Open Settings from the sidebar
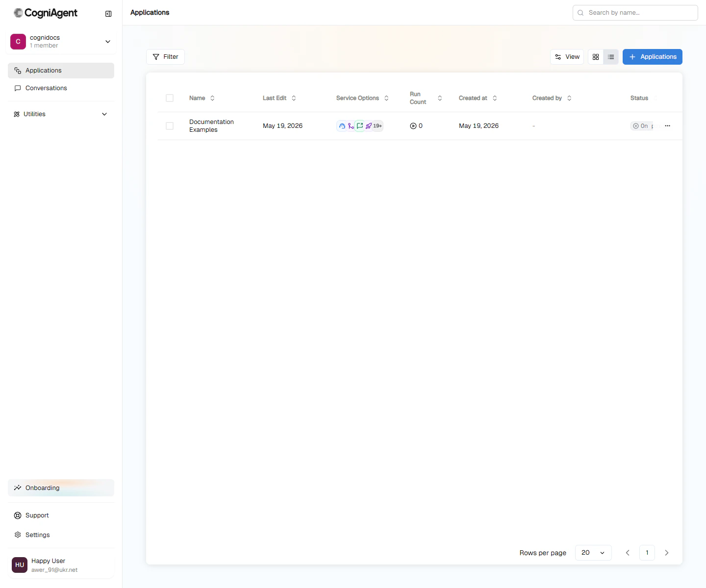The height and width of the screenshot is (588, 706). 61,535
